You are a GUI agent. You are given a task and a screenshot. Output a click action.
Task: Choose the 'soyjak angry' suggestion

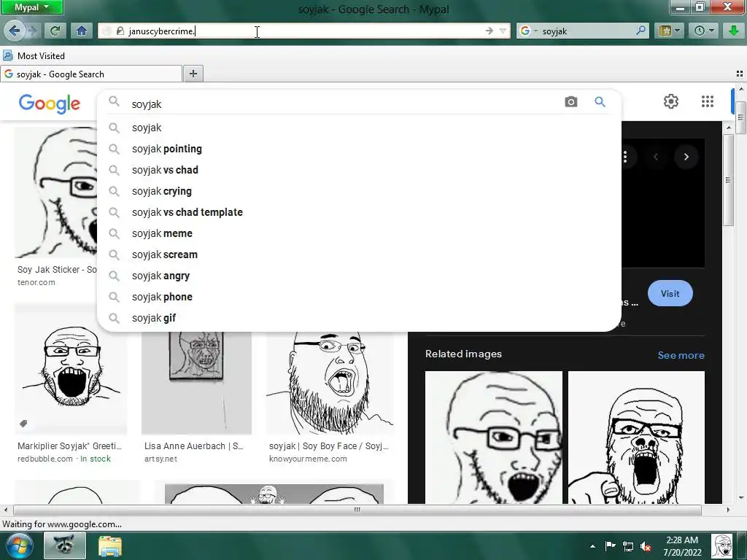click(x=359, y=276)
